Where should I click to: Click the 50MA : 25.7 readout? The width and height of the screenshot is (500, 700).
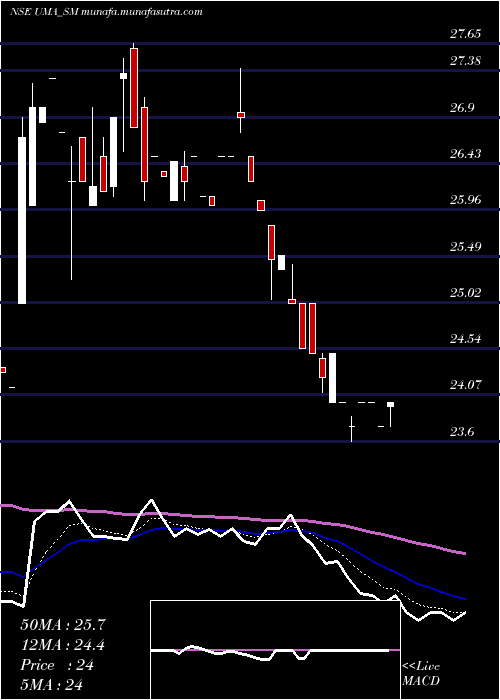[x=62, y=625]
